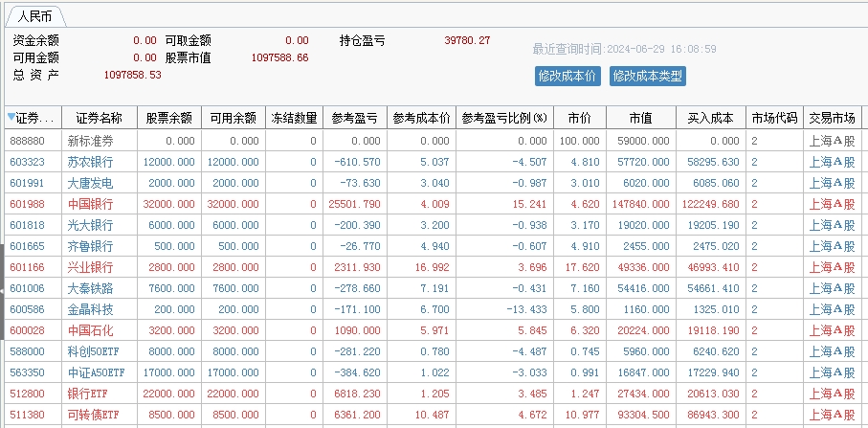Sort by 证券名称 column header
Viewport: 868px width, 428px height.
click(x=99, y=118)
